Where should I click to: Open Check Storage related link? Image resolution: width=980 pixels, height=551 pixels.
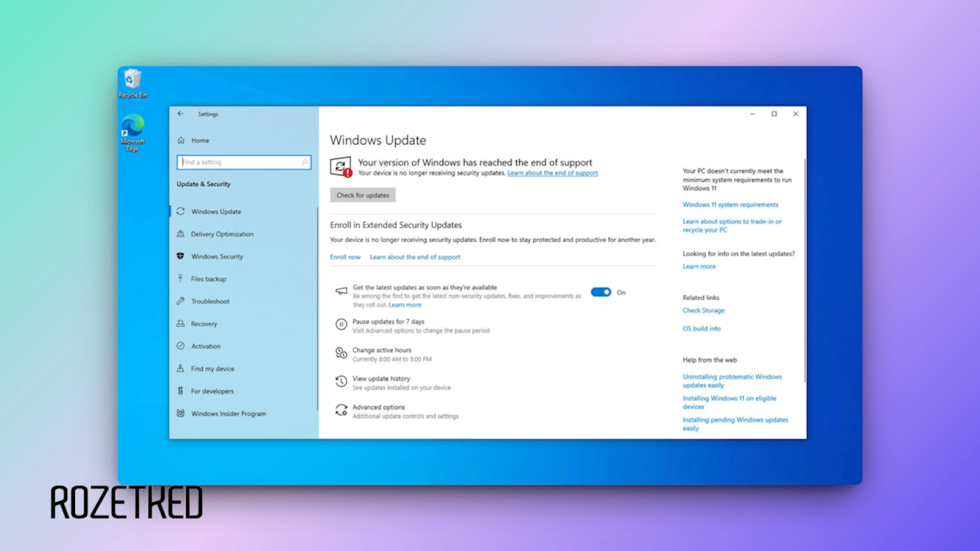click(x=703, y=310)
